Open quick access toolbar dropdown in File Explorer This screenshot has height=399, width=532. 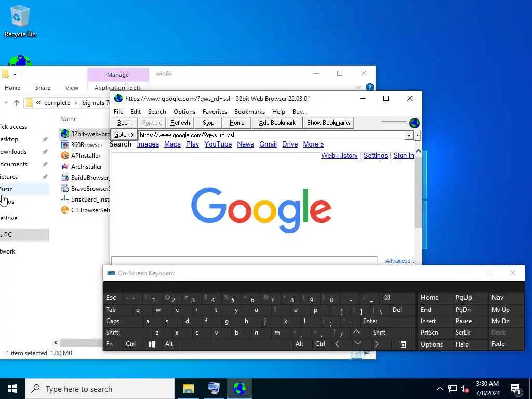[15, 74]
